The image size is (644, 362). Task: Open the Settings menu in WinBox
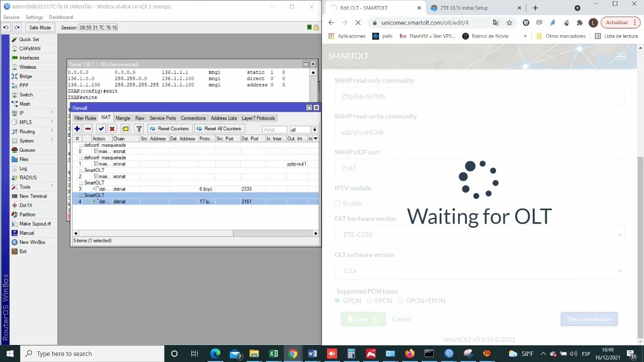(x=34, y=17)
